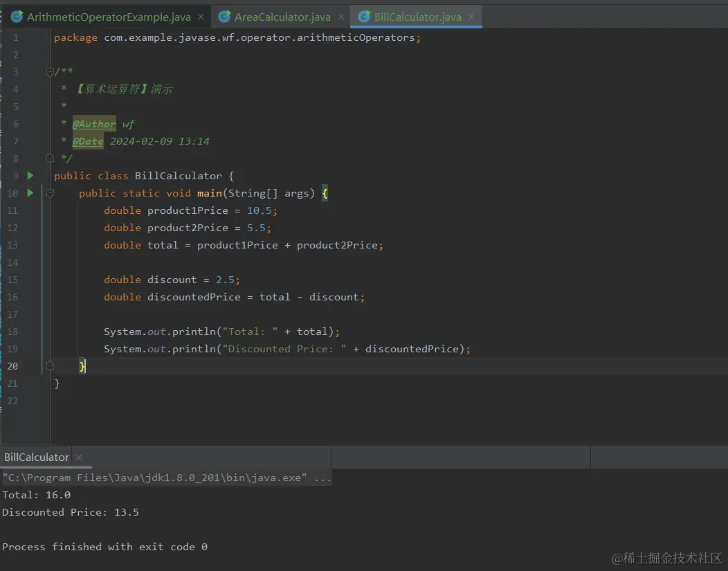Image resolution: width=728 pixels, height=571 pixels.
Task: Click the main method name on line 10
Action: point(210,193)
